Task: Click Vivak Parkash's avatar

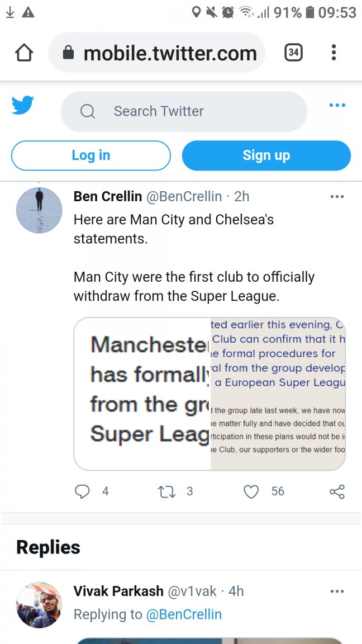Action: (39, 605)
